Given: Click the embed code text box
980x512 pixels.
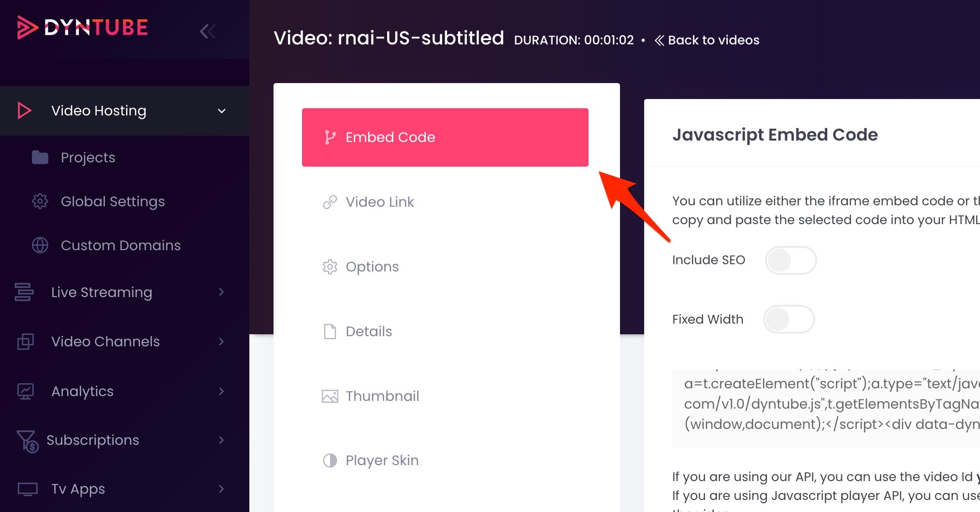Looking at the screenshot, I should [826, 408].
